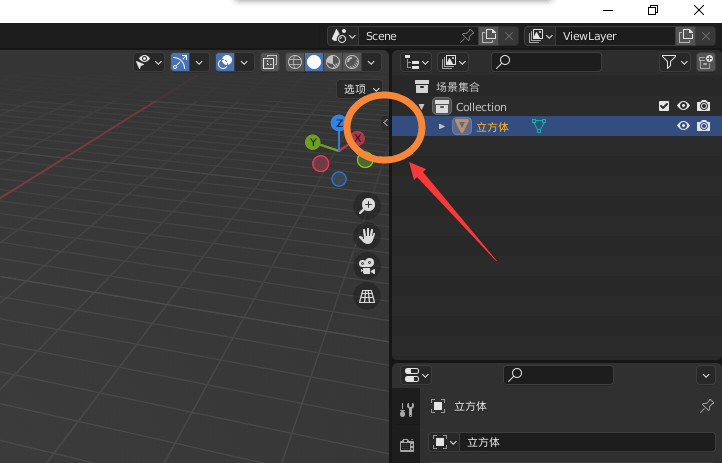The height and width of the screenshot is (463, 722).
Task: Toggle viewport overlays
Action: 225,62
